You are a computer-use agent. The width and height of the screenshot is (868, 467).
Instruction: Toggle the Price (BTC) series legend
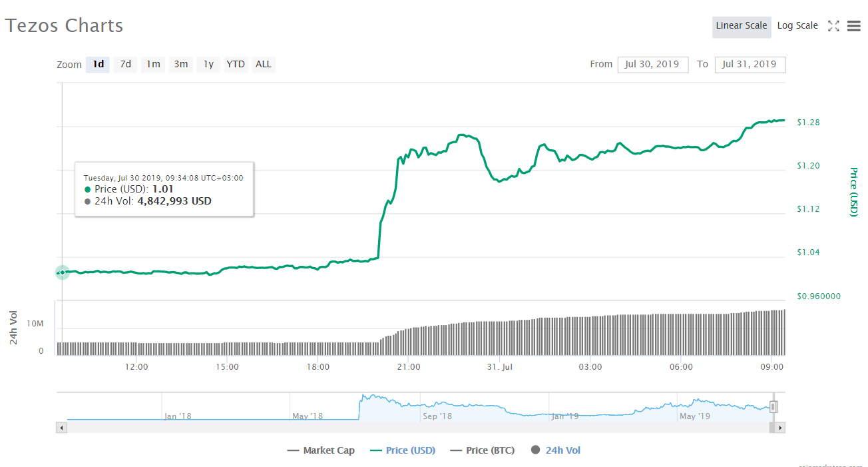(x=483, y=450)
